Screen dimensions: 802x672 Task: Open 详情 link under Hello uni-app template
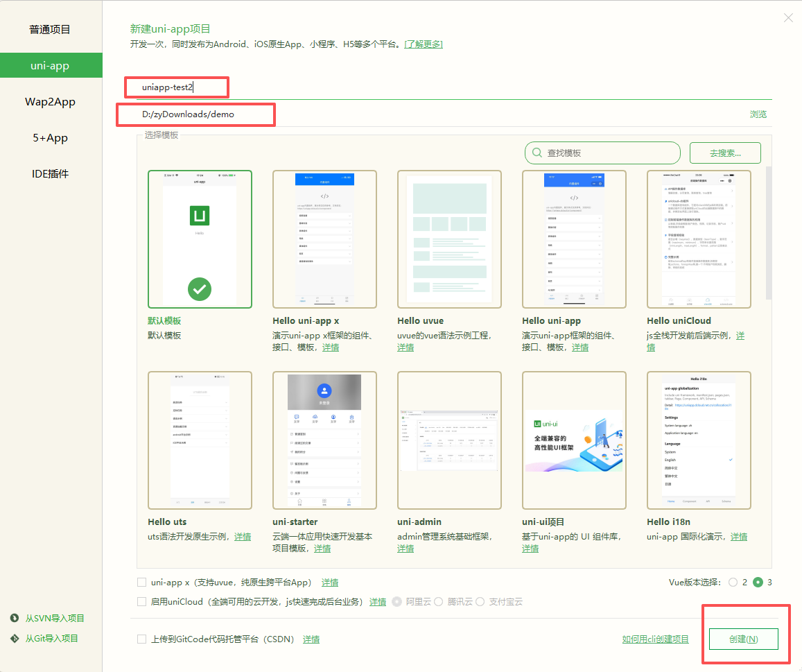pyautogui.click(x=580, y=347)
